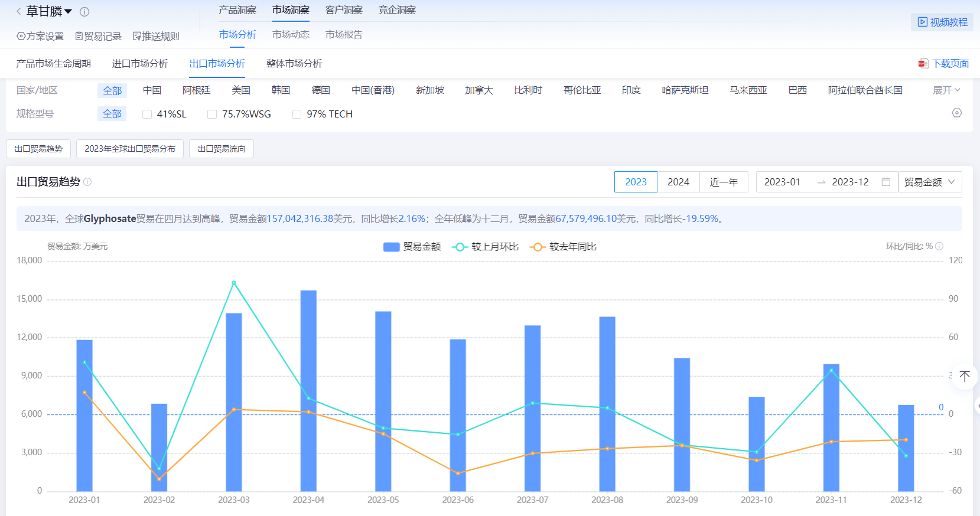
Task: Select the 2024 year button
Action: tap(678, 182)
